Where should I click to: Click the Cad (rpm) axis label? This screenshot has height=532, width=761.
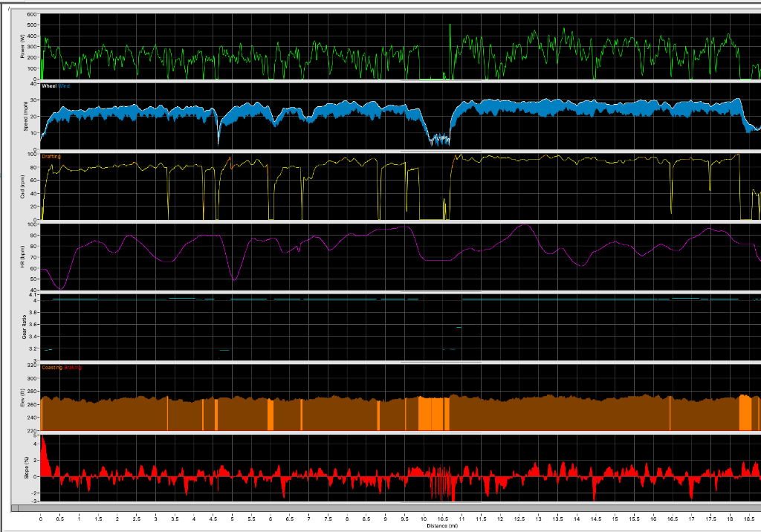pyautogui.click(x=23, y=186)
